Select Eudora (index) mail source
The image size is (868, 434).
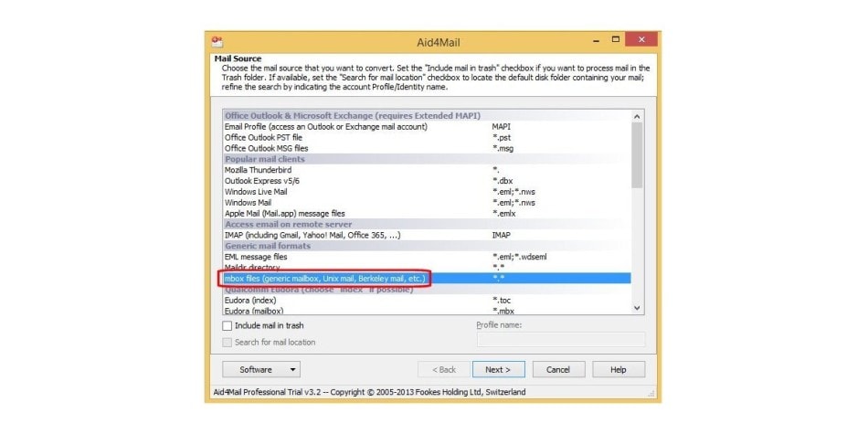pos(251,300)
